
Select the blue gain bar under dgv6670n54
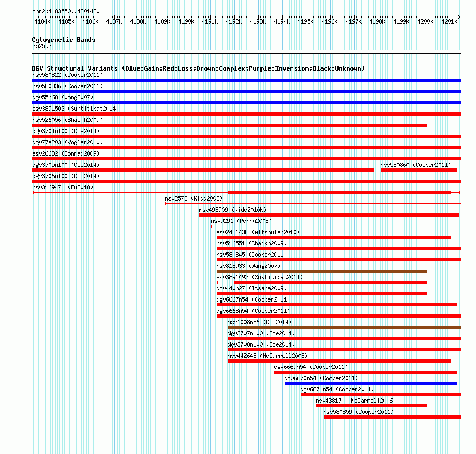371,383
